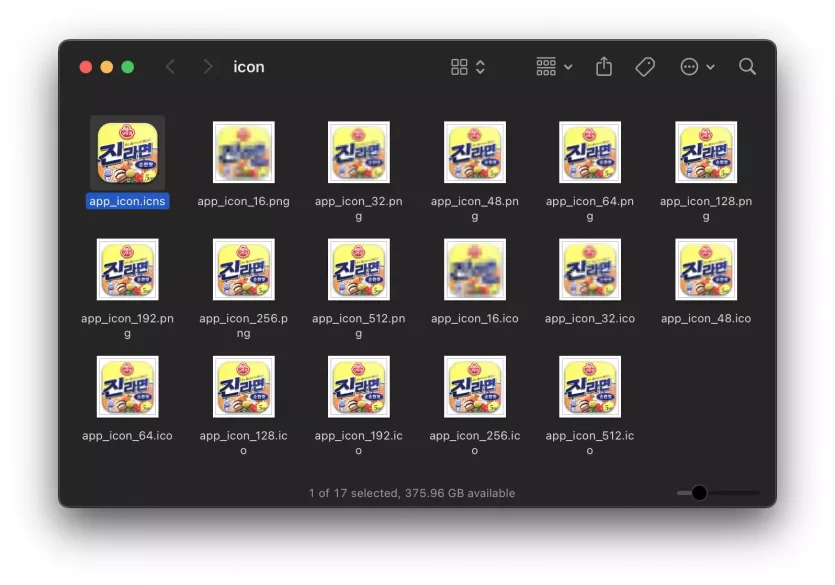Open the Share menu icon
This screenshot has width=835, height=585.
click(604, 67)
